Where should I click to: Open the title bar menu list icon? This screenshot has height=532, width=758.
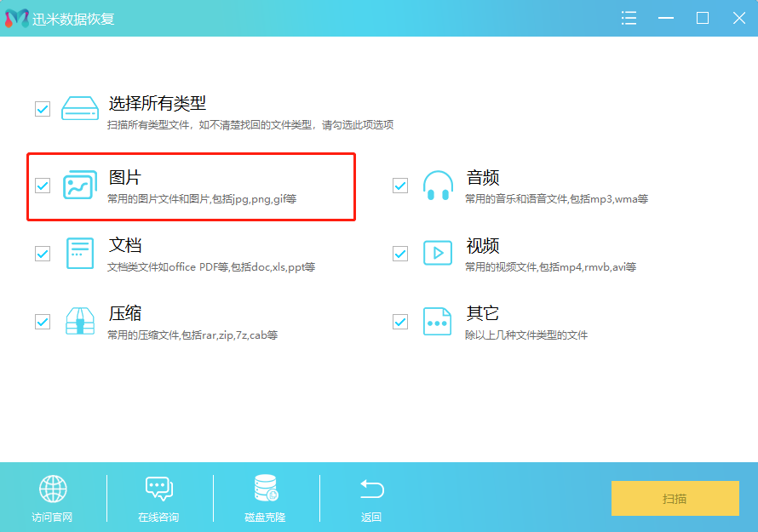point(629,18)
